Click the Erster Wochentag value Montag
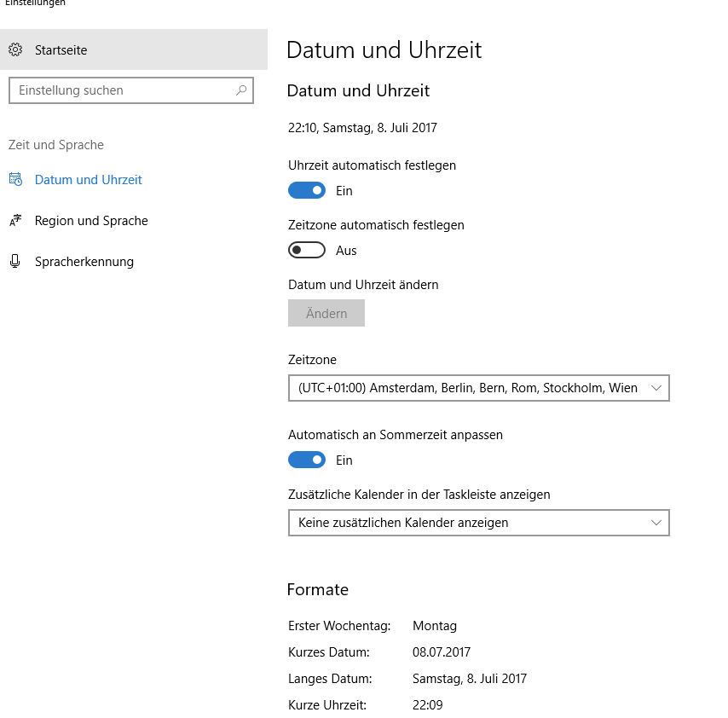This screenshot has width=728, height=718. tap(435, 626)
